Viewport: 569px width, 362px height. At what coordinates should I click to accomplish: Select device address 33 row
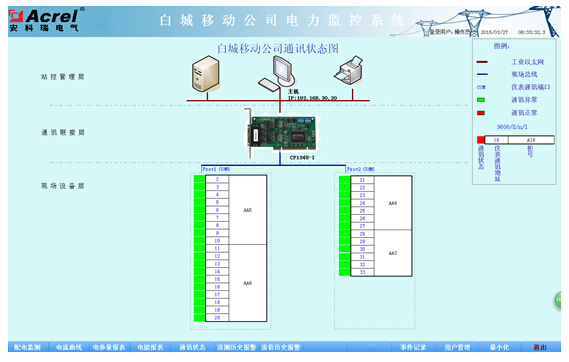click(x=362, y=272)
